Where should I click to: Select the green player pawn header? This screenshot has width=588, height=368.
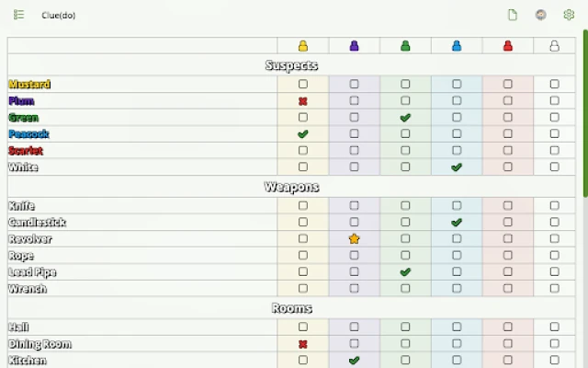[x=405, y=46]
